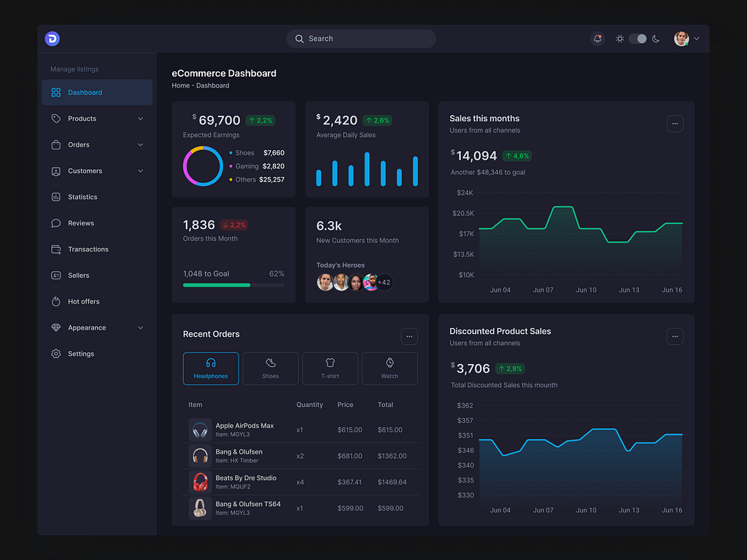Expand the Orders menu chevron

(141, 144)
